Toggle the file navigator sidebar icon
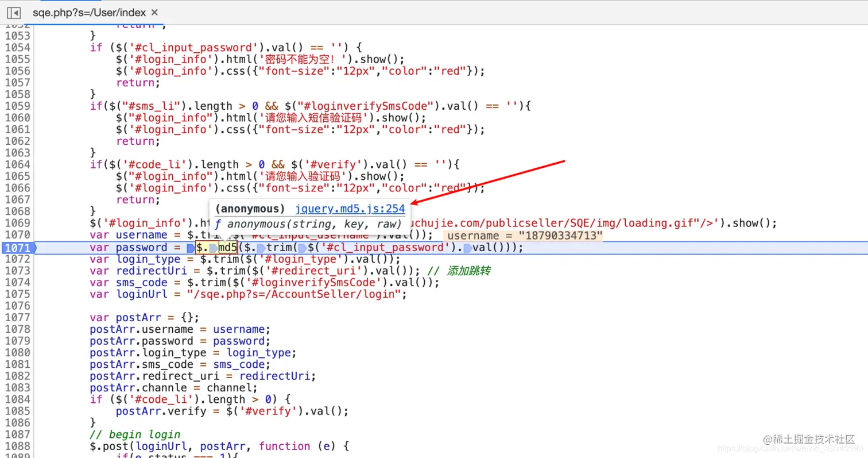The width and height of the screenshot is (868, 458). 14,12
